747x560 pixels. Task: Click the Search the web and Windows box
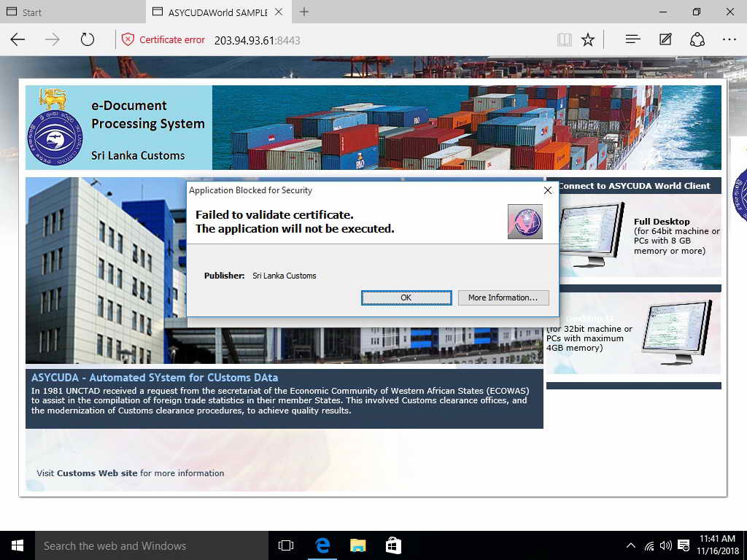(152, 545)
